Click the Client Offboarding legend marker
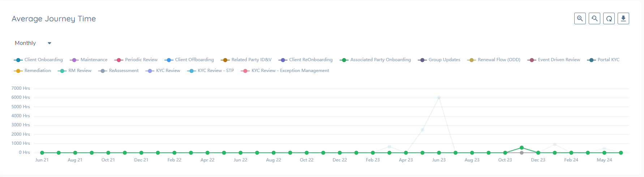 click(169, 60)
